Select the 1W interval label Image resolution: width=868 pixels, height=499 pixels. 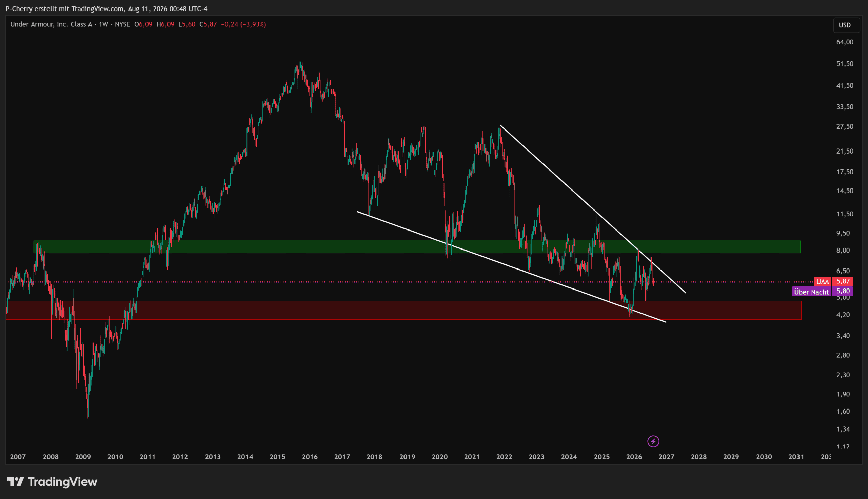tap(103, 24)
